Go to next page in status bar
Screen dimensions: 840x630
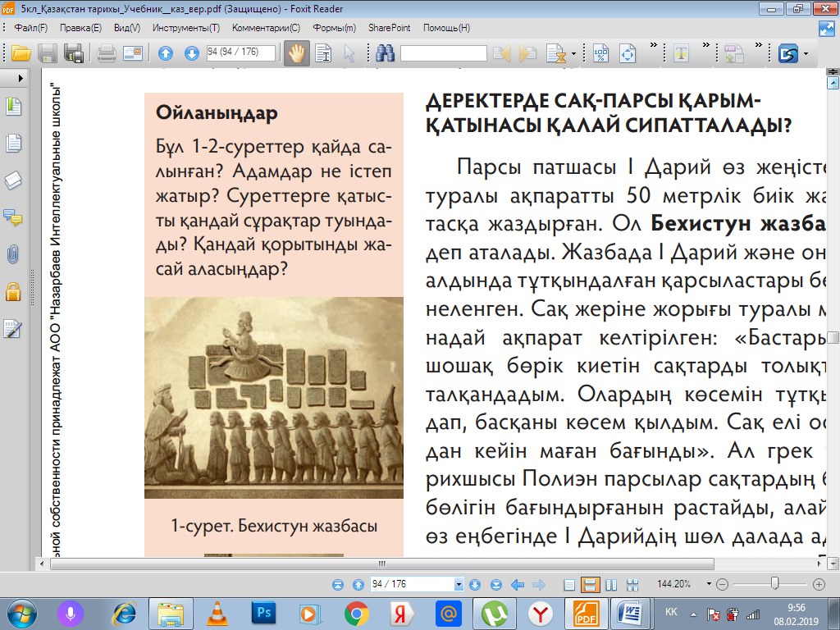(475, 584)
